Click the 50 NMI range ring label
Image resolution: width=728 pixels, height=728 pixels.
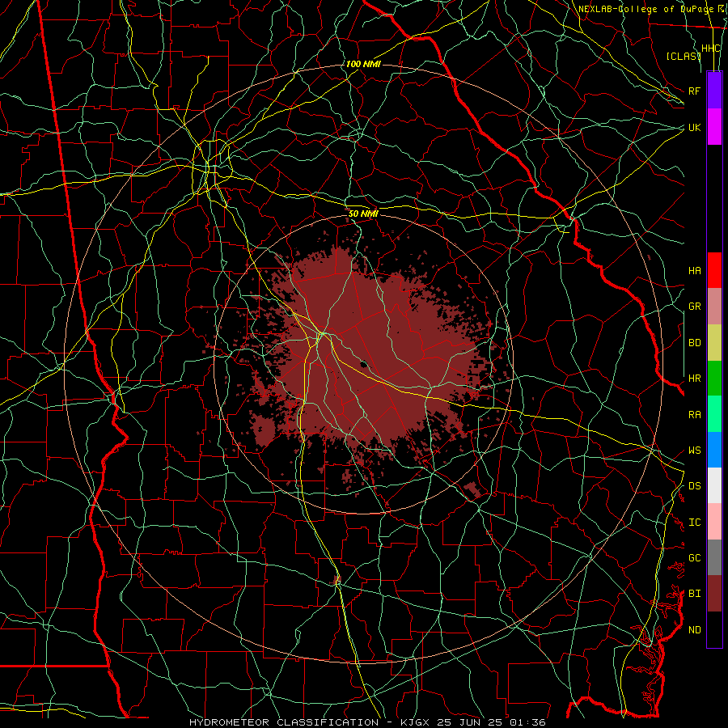363,214
